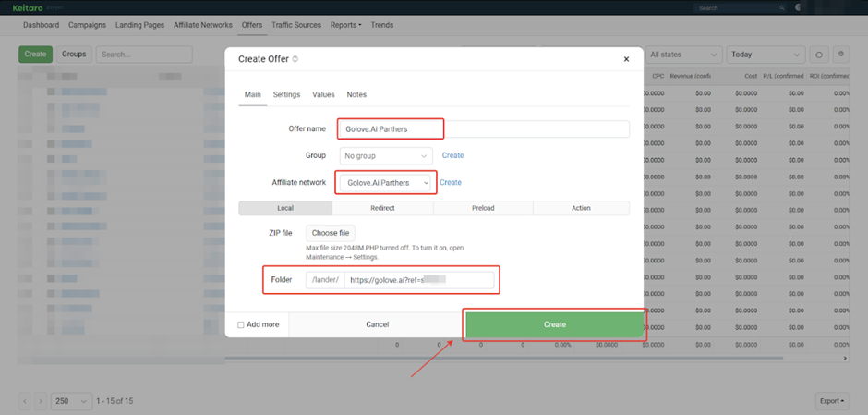Viewport: 868px width, 415px height.
Task: Open Landing Pages in navigation
Action: pos(139,25)
